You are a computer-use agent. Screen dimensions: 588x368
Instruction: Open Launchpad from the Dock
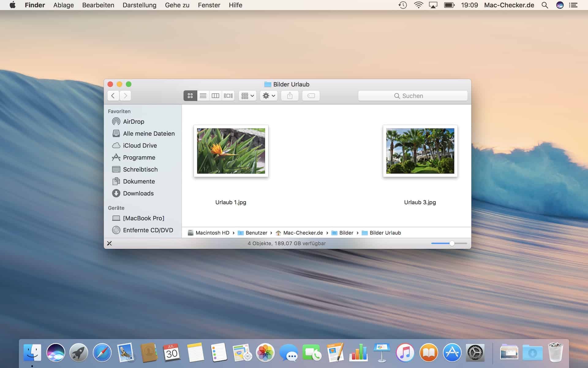(x=79, y=352)
